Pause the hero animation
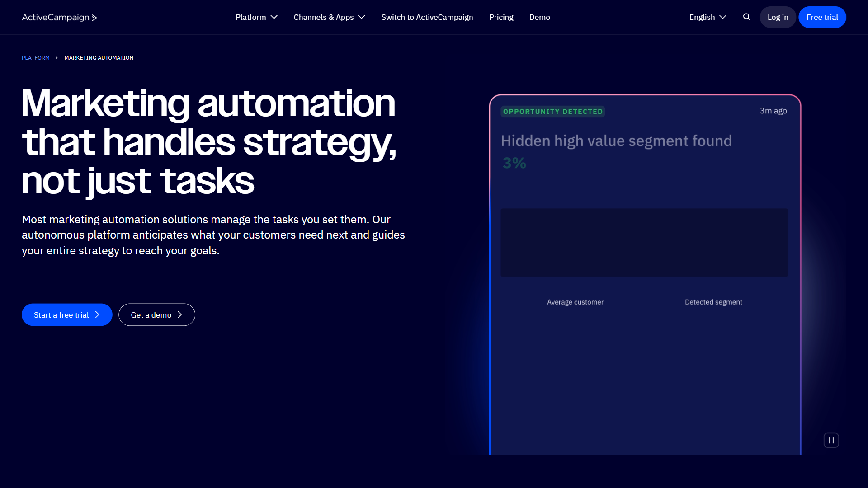Image resolution: width=868 pixels, height=488 pixels. point(831,440)
